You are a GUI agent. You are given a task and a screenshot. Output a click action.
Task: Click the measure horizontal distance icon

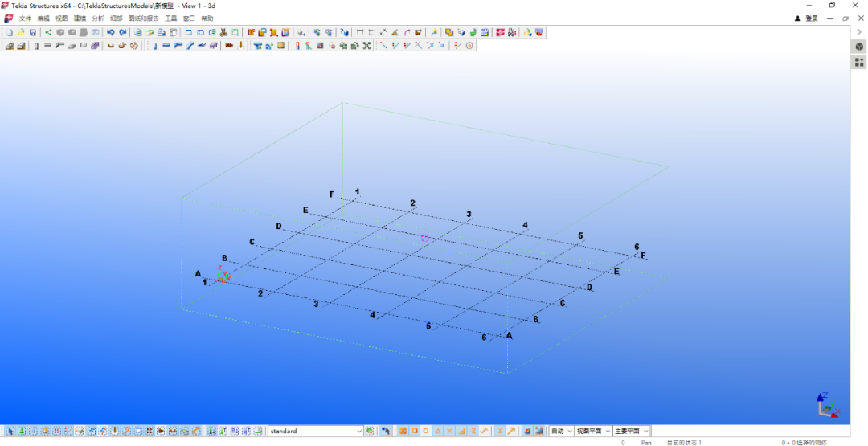[x=360, y=33]
